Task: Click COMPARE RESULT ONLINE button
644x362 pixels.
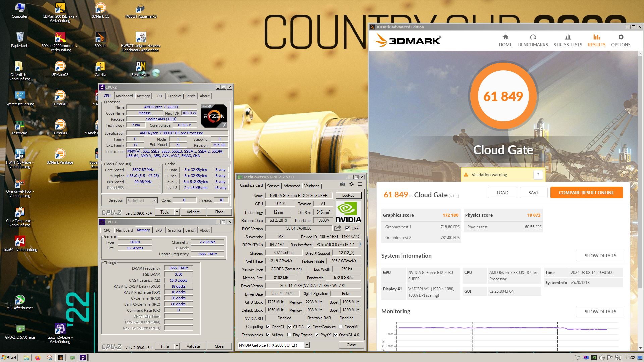Action: [586, 193]
